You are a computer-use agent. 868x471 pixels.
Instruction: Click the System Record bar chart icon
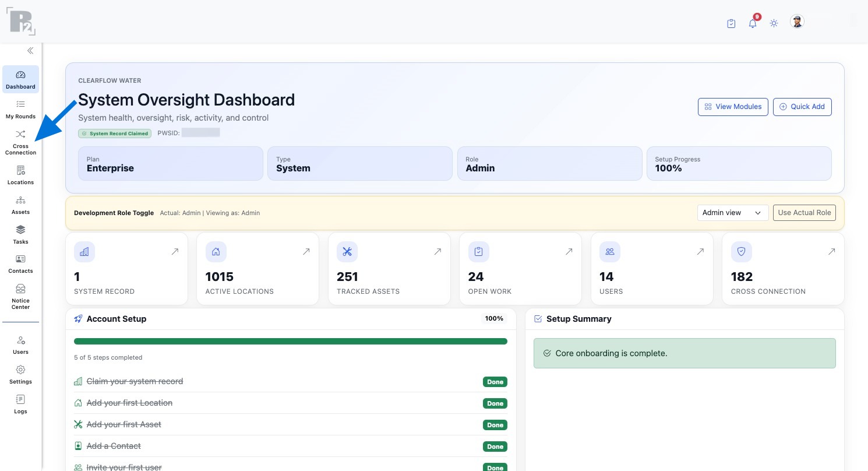[84, 252]
